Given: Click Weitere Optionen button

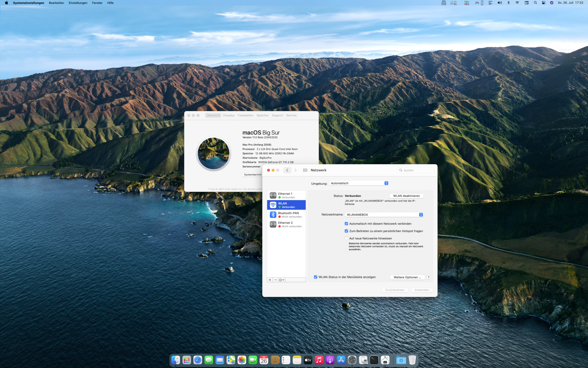Looking at the screenshot, I should (x=407, y=277).
